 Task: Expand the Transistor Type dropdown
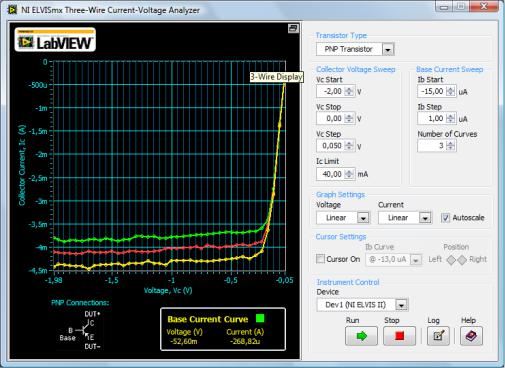click(x=388, y=50)
